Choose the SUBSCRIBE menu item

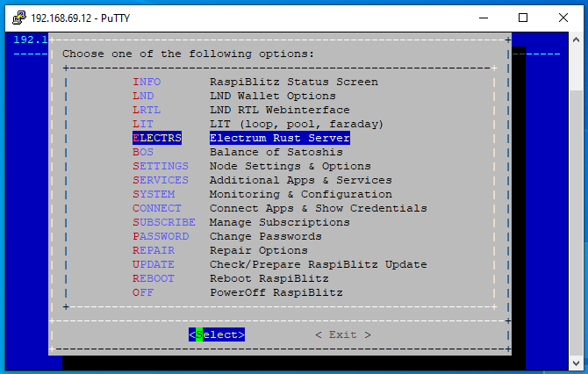tap(164, 222)
